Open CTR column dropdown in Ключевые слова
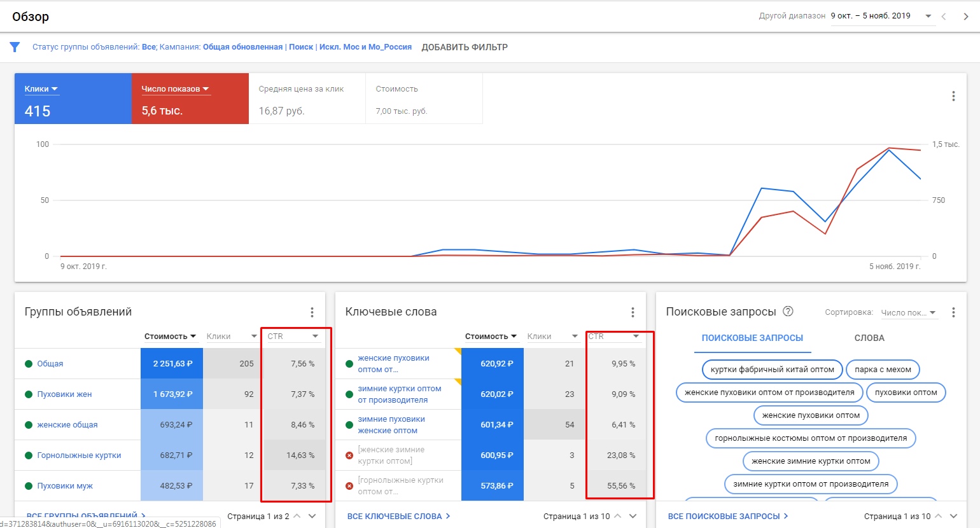The height and width of the screenshot is (528, 980). [613, 337]
